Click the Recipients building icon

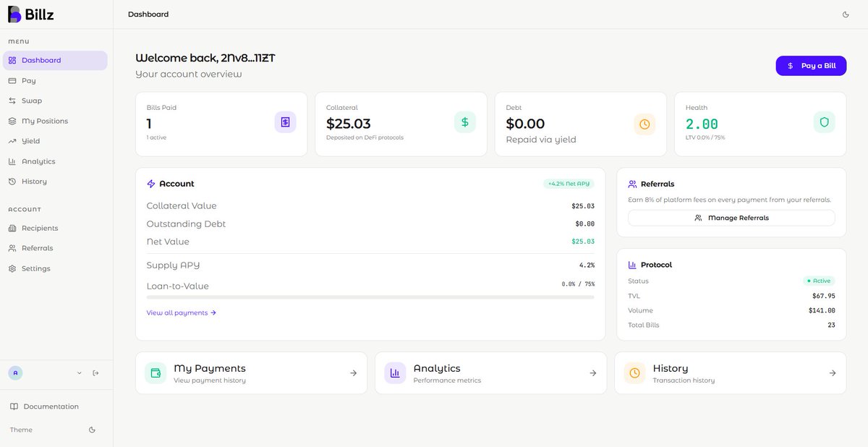pyautogui.click(x=12, y=228)
